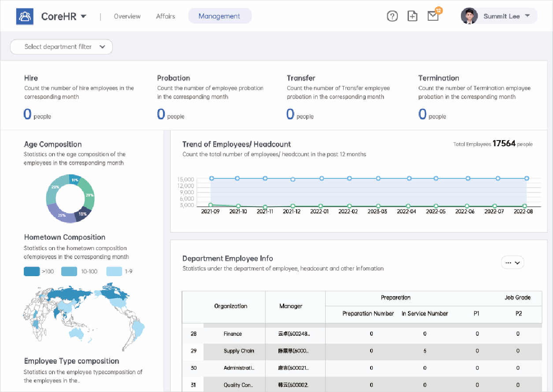
Task: Switch to the Affairs tab
Action: coord(166,16)
